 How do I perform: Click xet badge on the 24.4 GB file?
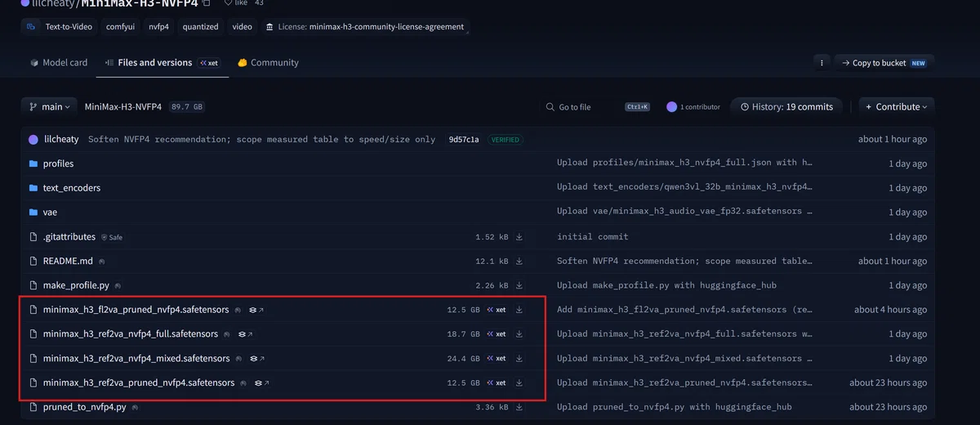497,359
